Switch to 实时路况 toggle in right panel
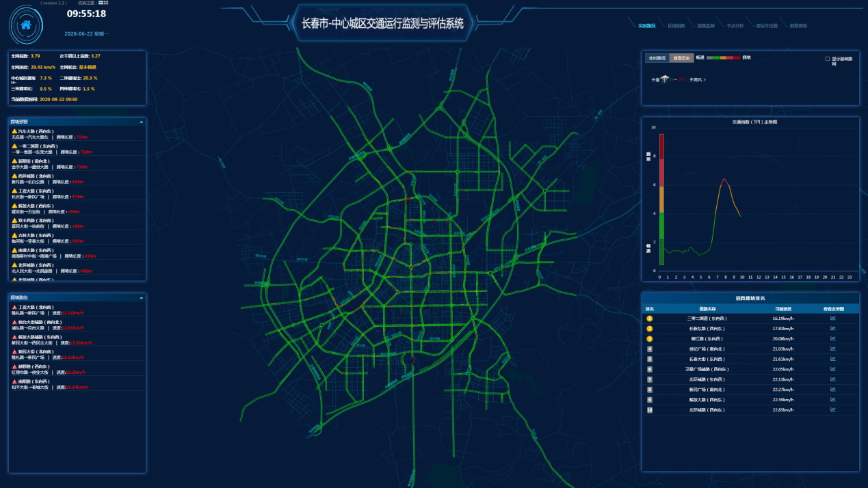Viewport: 868px width, 488px height. coord(657,58)
